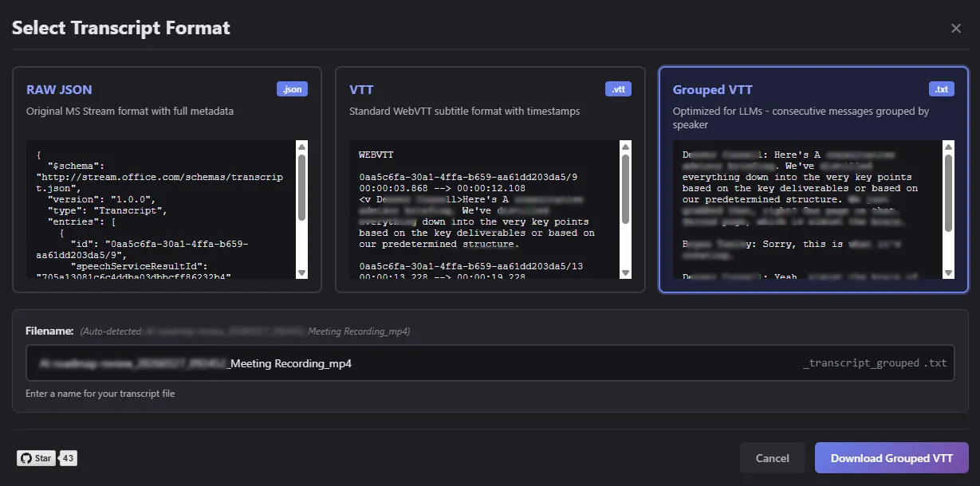Click 'Enter a name for your transcript file' hint

click(100, 394)
